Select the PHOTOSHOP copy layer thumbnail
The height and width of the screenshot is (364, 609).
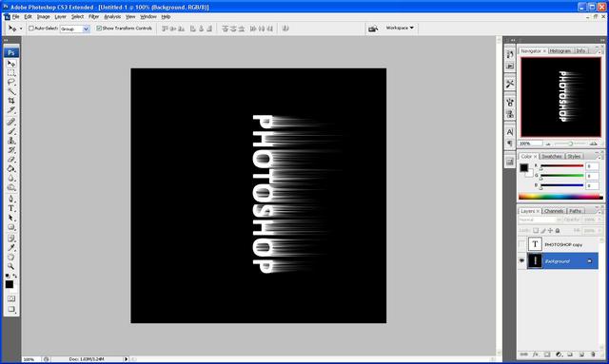click(x=535, y=244)
